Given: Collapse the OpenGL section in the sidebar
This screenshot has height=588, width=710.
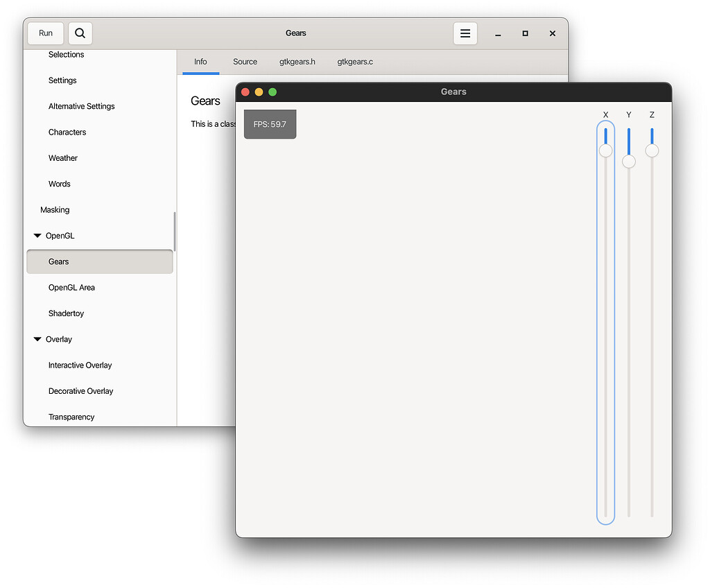Looking at the screenshot, I should 38,235.
